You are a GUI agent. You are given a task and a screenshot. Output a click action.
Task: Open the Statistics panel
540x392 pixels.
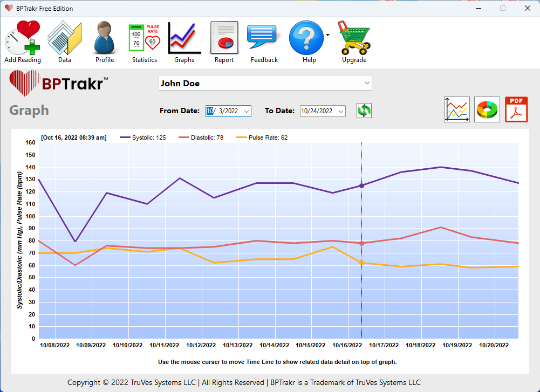click(x=144, y=38)
